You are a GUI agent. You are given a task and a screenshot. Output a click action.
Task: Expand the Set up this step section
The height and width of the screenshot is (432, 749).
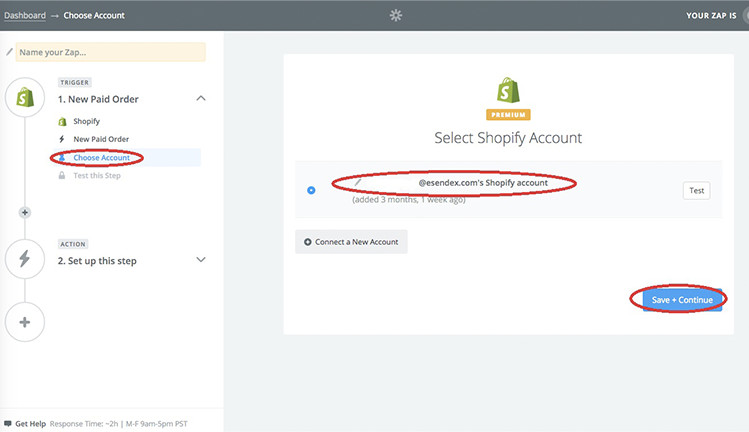[201, 260]
